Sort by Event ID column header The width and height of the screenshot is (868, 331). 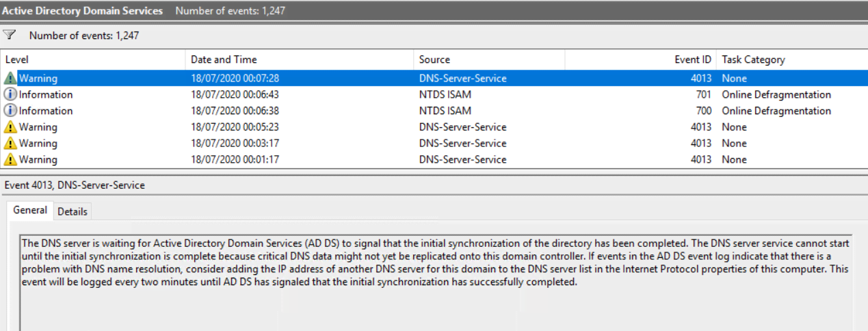coord(641,59)
